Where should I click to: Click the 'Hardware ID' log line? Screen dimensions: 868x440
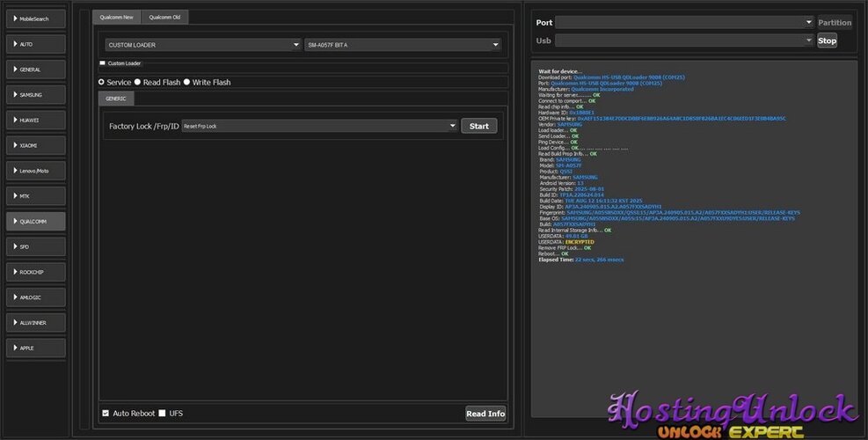tap(566, 113)
